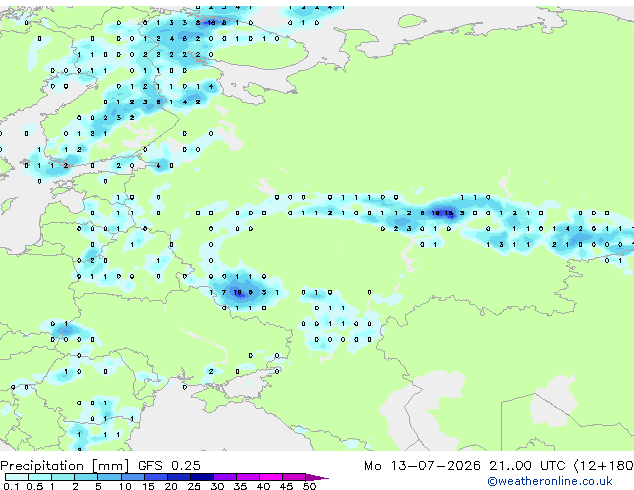
Task: Click the 'GFS 0.25' model label
Action: click(x=169, y=466)
